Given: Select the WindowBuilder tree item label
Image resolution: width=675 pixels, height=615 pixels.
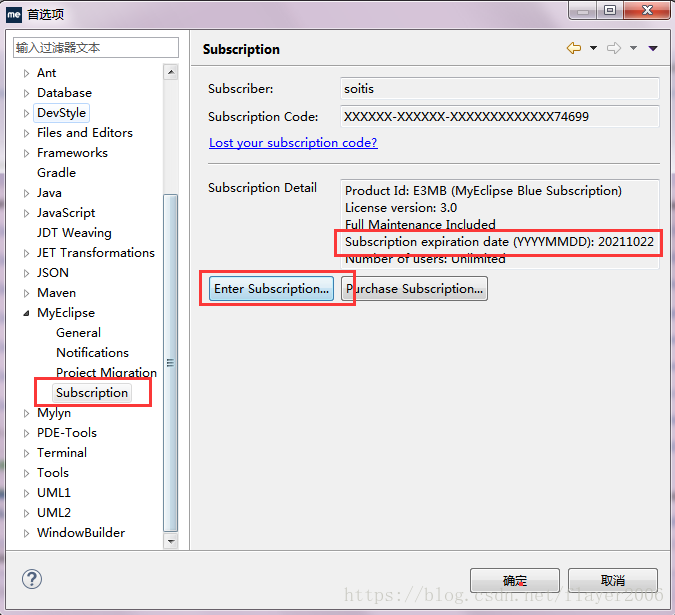Looking at the screenshot, I should click(81, 533).
